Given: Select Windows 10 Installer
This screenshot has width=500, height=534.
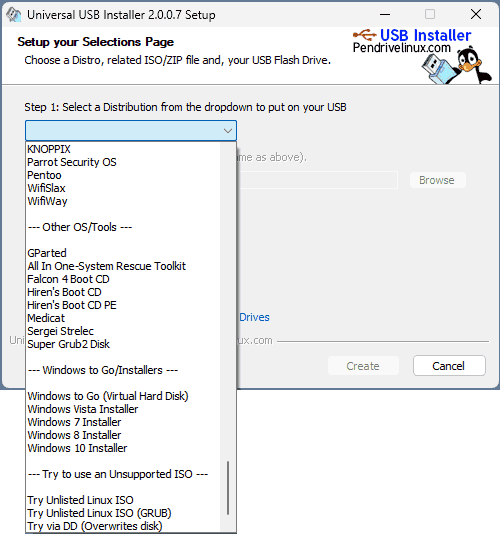Looking at the screenshot, I should click(77, 448).
